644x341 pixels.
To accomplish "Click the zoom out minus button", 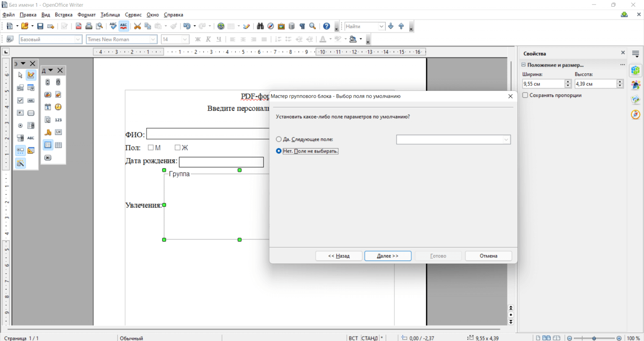I will [569, 338].
